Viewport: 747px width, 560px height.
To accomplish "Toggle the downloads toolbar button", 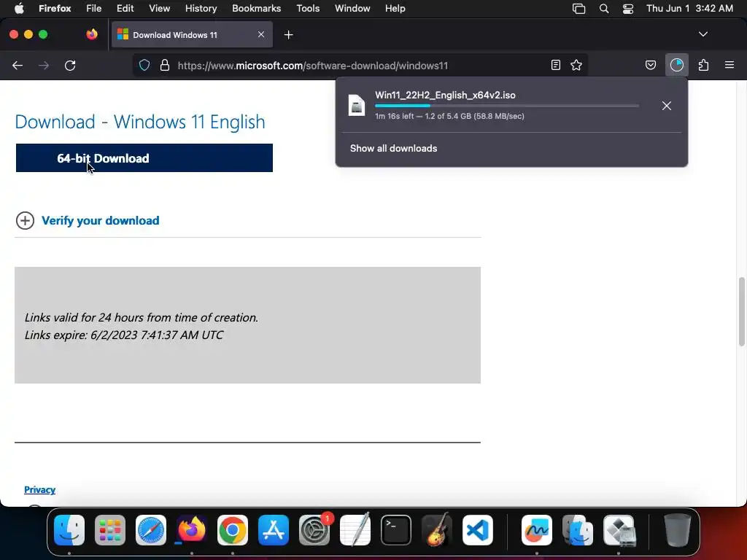I will (676, 65).
